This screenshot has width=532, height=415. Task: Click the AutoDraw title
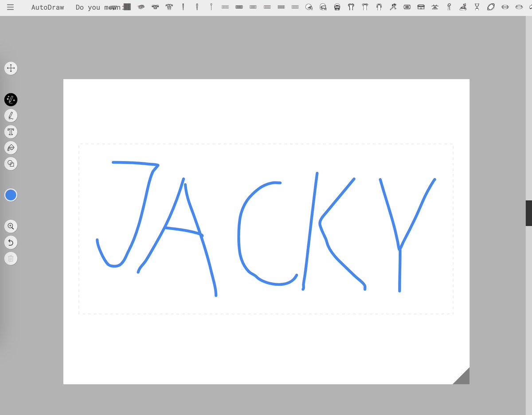point(47,8)
